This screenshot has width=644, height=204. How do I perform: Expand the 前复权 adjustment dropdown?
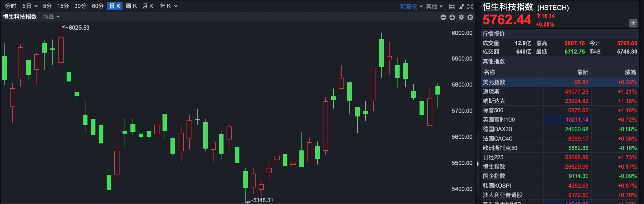tap(411, 6)
